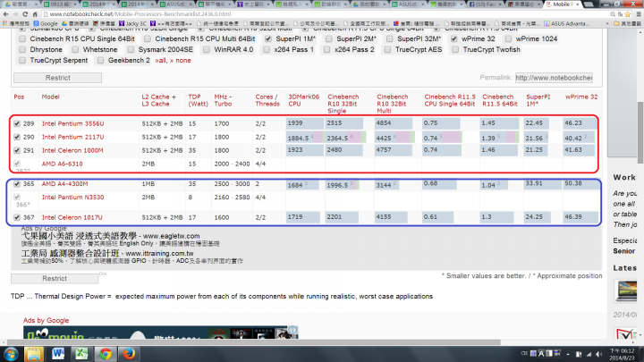Go back with the browser back arrow
The height and width of the screenshot is (362, 644).
click(x=5, y=14)
